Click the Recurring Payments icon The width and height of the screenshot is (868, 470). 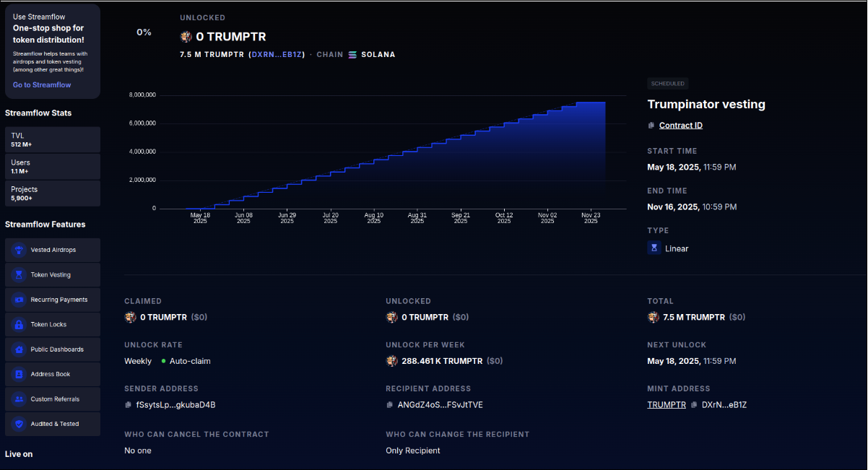[18, 300]
